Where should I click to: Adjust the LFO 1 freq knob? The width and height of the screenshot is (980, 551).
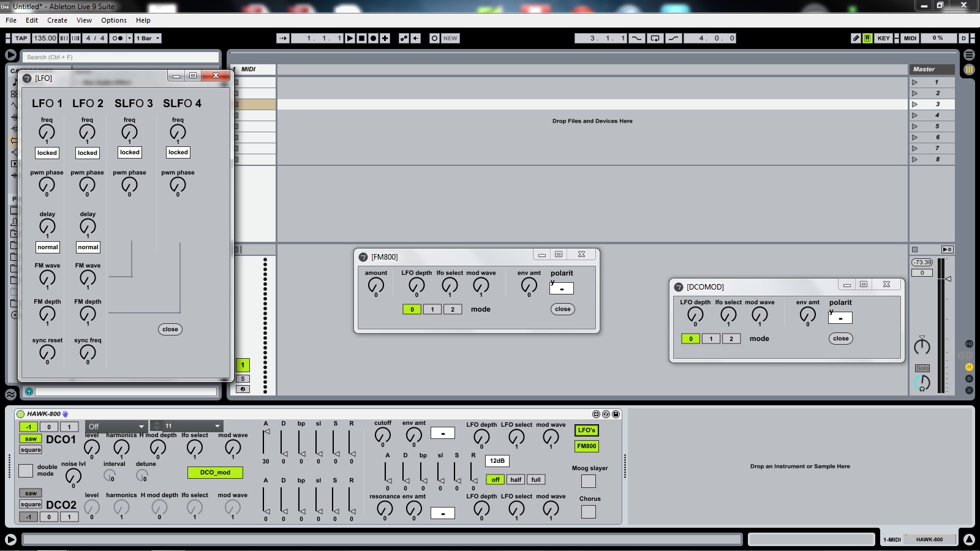click(47, 132)
